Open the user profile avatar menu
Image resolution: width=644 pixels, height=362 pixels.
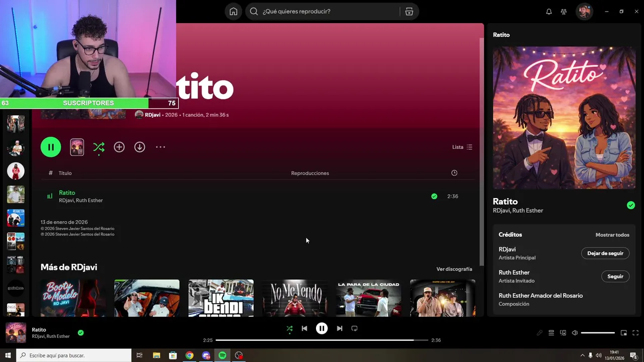point(584,12)
